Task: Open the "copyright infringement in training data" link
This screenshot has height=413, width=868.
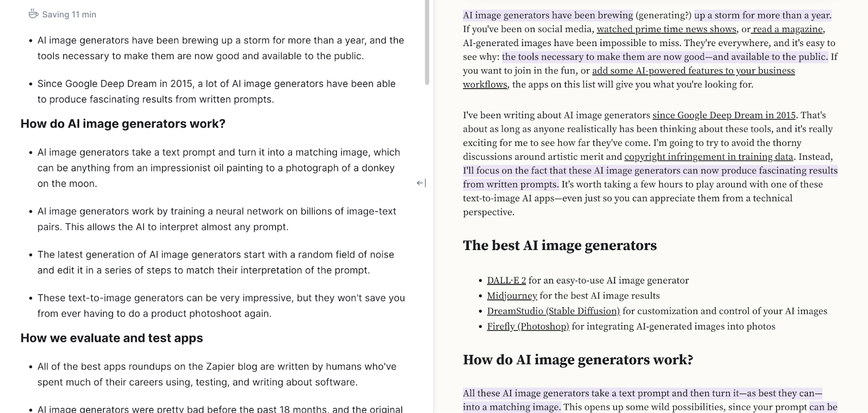Action: [x=709, y=157]
